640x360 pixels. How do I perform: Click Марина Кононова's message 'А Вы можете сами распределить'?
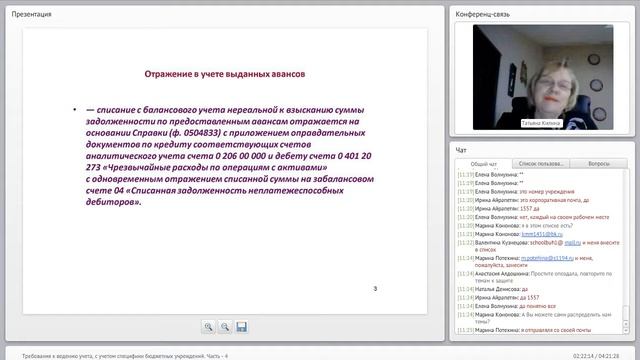[534, 318]
